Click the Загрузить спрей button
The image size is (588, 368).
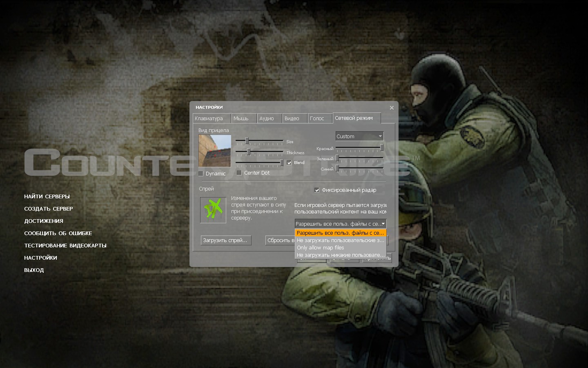click(226, 240)
